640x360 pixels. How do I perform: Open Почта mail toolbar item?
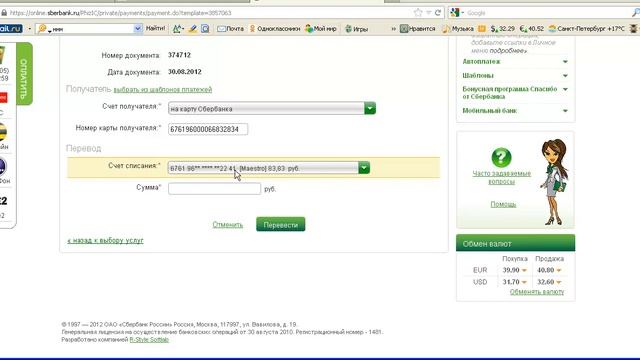tap(231, 29)
